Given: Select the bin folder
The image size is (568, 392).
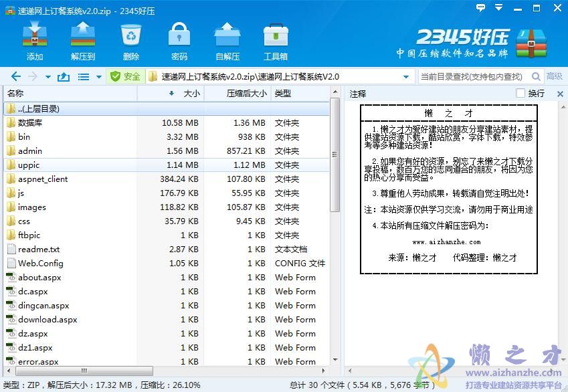Looking at the screenshot, I should tap(23, 137).
